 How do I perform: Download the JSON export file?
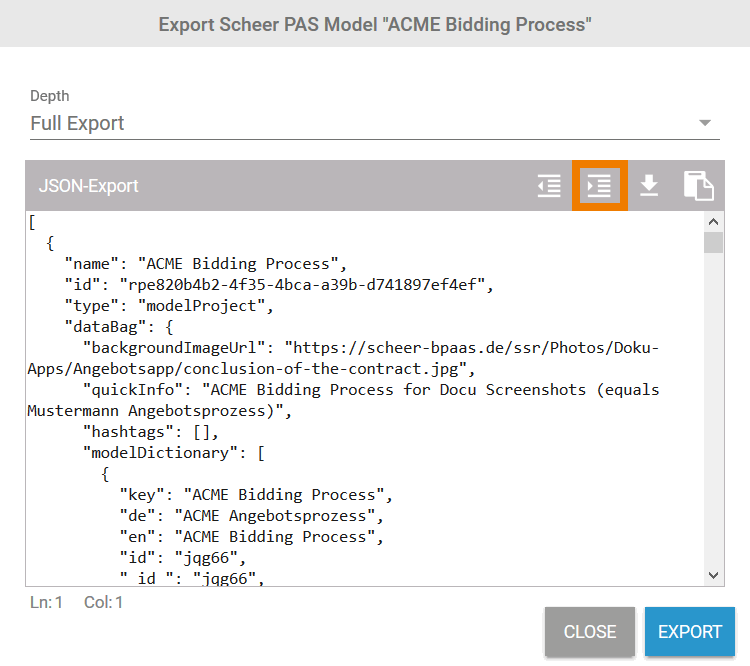pyautogui.click(x=649, y=186)
